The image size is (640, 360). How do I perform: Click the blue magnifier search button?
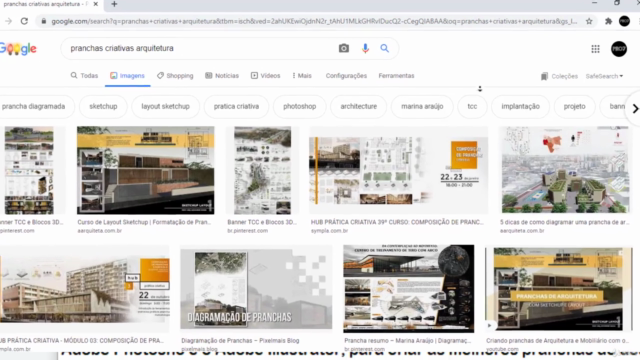coord(384,48)
